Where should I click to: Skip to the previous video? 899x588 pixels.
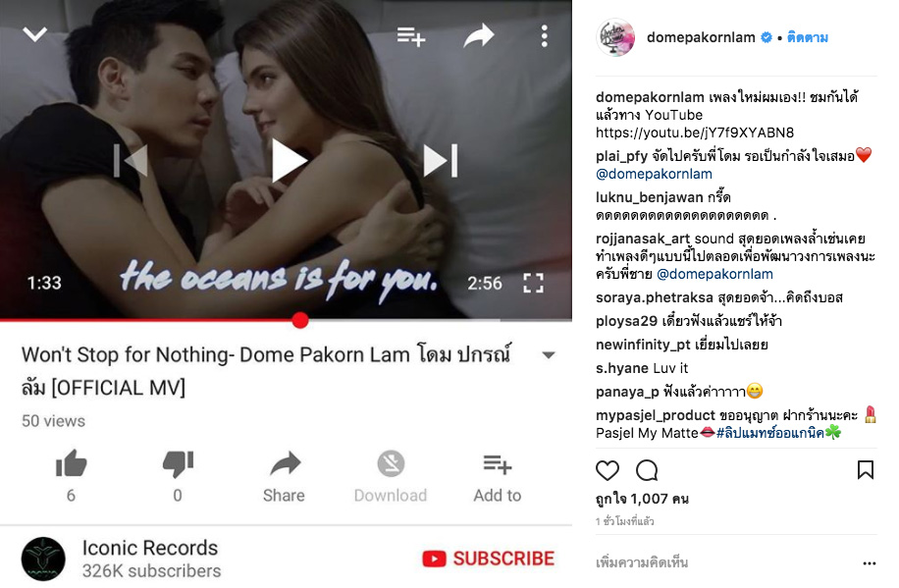pos(131,161)
